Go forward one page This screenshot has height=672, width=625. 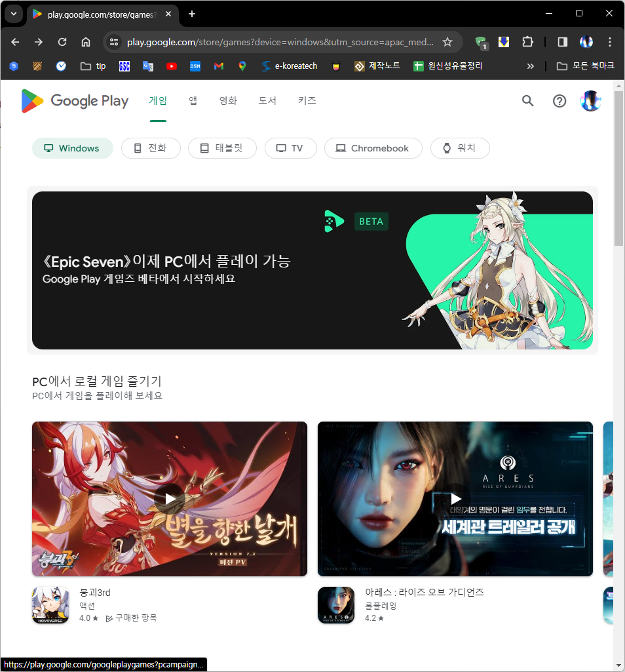click(39, 42)
